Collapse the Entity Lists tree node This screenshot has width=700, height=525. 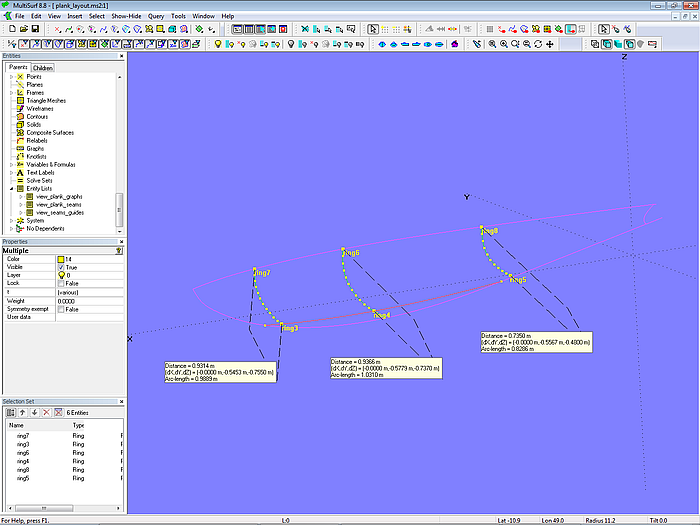point(11,188)
